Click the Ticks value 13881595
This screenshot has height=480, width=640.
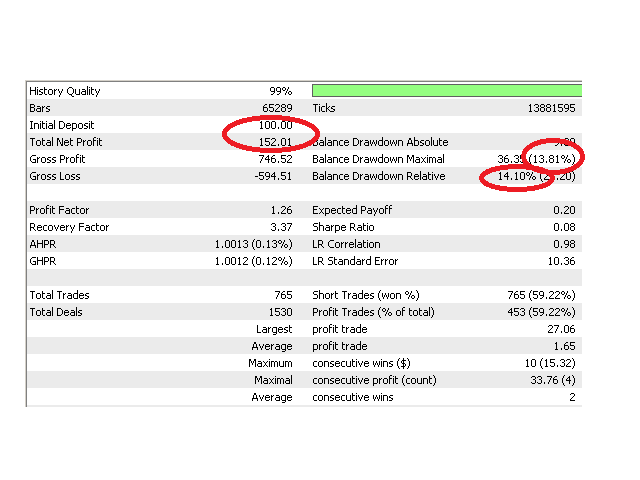(x=546, y=108)
